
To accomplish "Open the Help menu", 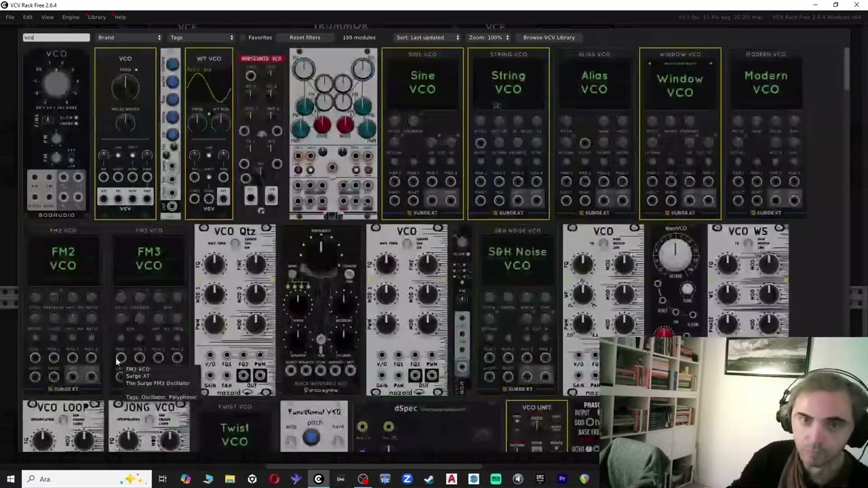I will 120,17.
